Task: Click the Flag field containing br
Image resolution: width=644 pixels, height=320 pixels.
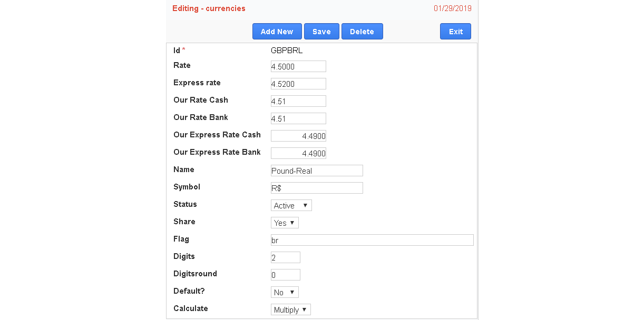Action: [x=372, y=240]
